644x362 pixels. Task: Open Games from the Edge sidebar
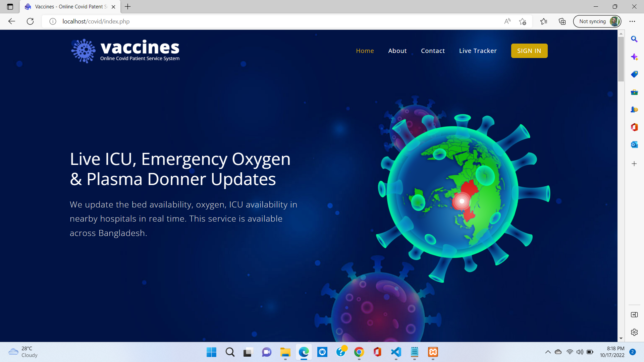(634, 110)
